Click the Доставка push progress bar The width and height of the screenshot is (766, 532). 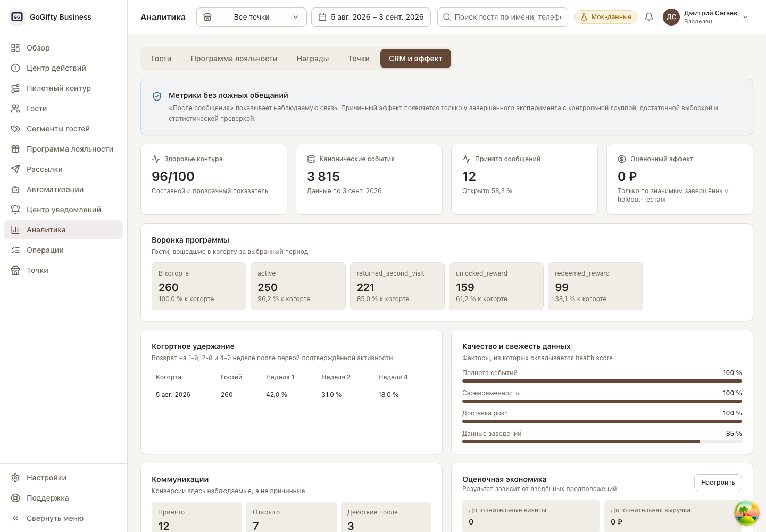(602, 421)
